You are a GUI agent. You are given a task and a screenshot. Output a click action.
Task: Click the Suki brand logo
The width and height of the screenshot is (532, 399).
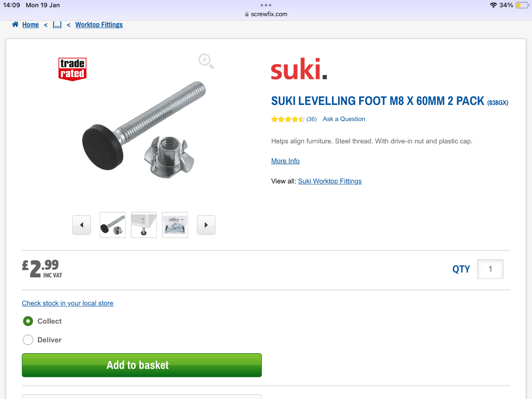click(x=299, y=69)
